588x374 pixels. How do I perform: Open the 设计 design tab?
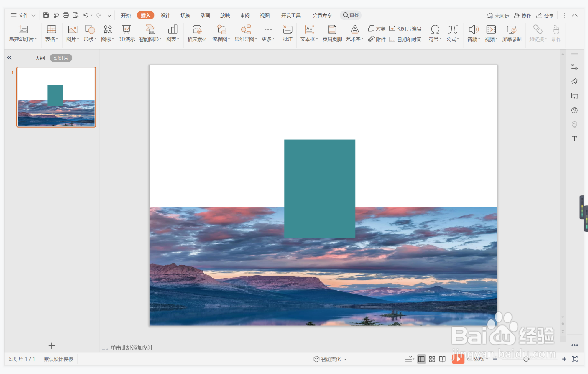pyautogui.click(x=165, y=15)
